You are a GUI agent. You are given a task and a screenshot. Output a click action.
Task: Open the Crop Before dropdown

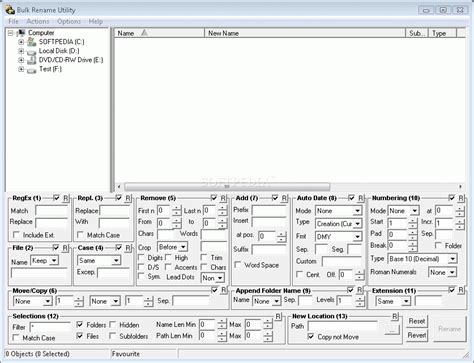click(x=183, y=247)
